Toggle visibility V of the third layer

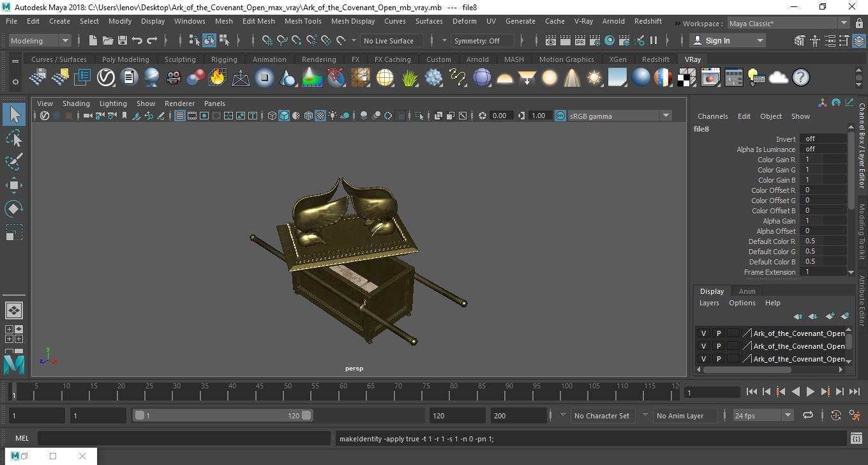pos(703,359)
